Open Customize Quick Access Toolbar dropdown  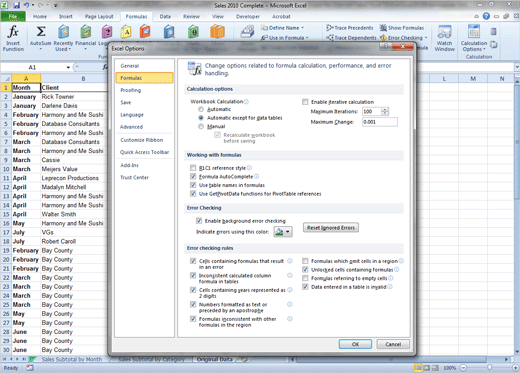click(x=56, y=6)
